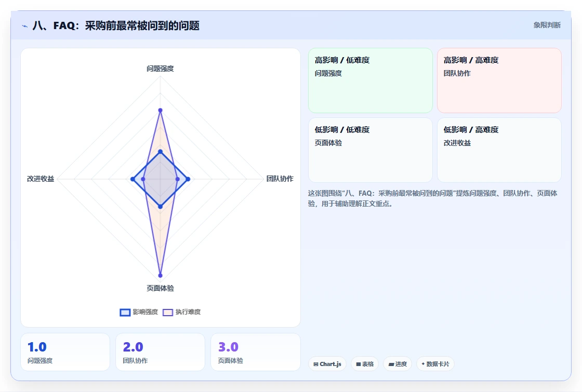Select the Chart.js tag chip

point(327,364)
